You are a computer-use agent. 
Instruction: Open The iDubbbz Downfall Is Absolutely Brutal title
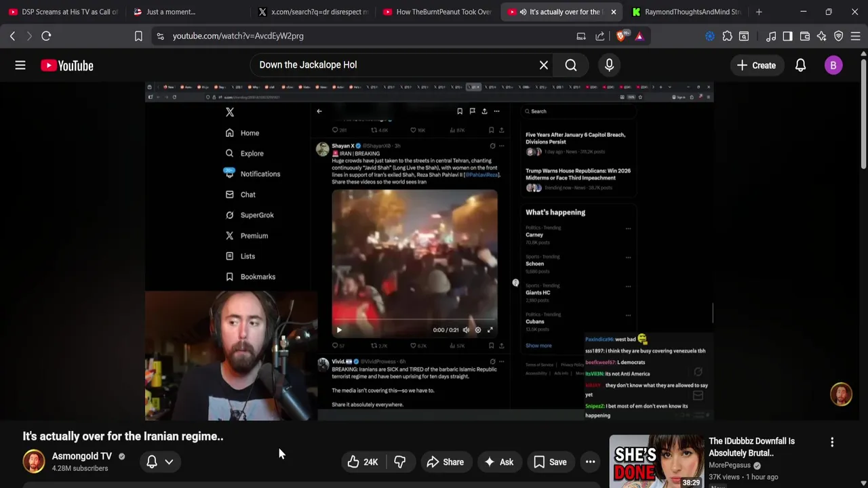[752, 447]
